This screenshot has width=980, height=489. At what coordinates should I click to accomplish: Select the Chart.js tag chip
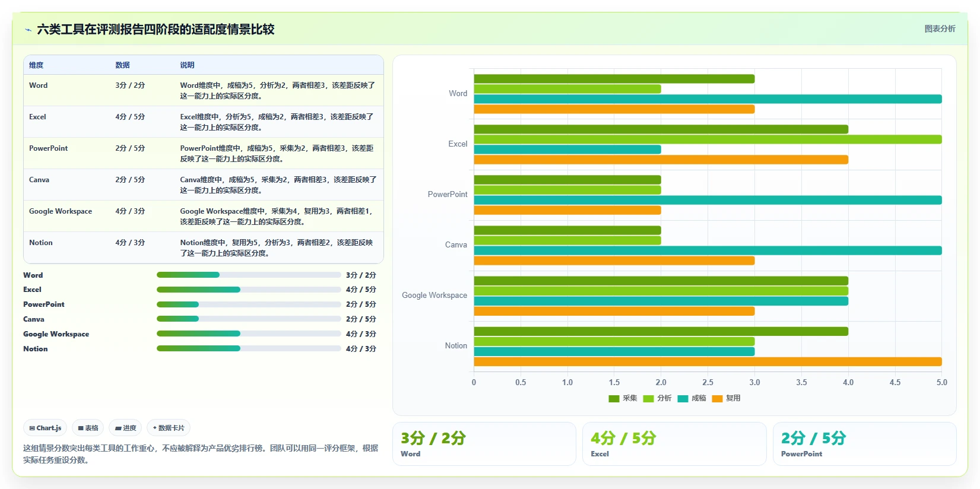point(45,428)
